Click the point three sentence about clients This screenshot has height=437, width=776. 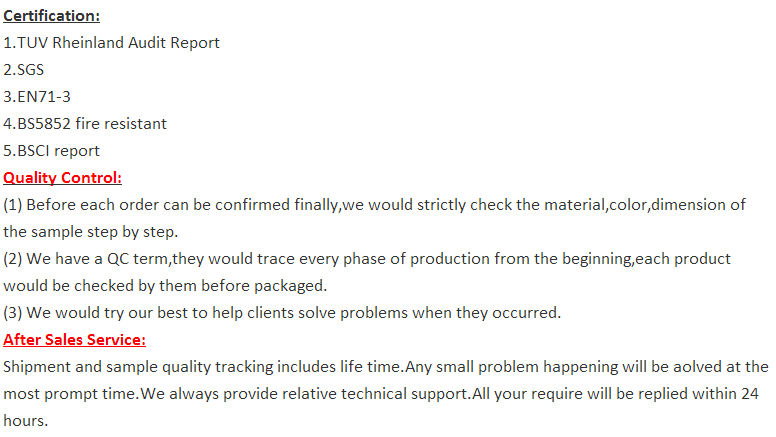click(x=282, y=313)
